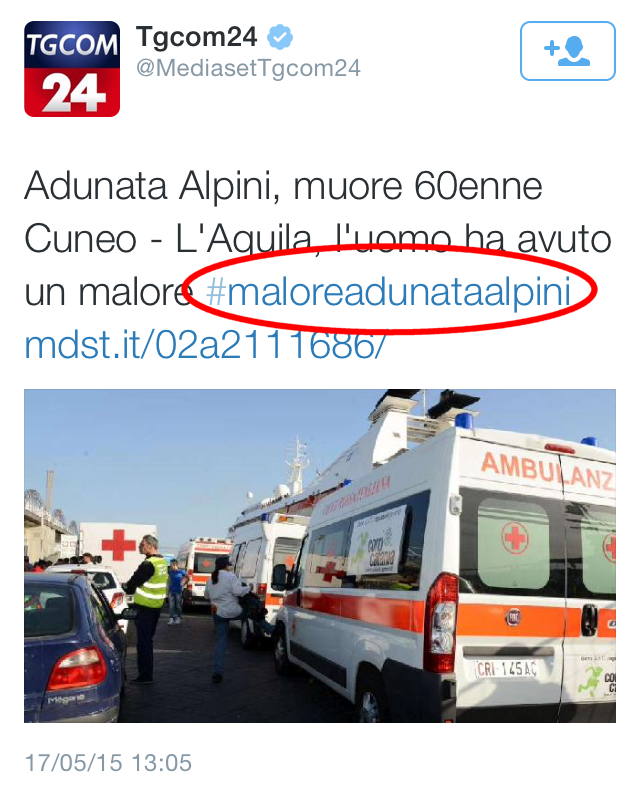Image resolution: width=639 pixels, height=786 pixels.
Task: Click the blue siren light atop ambulance
Action: [464, 420]
